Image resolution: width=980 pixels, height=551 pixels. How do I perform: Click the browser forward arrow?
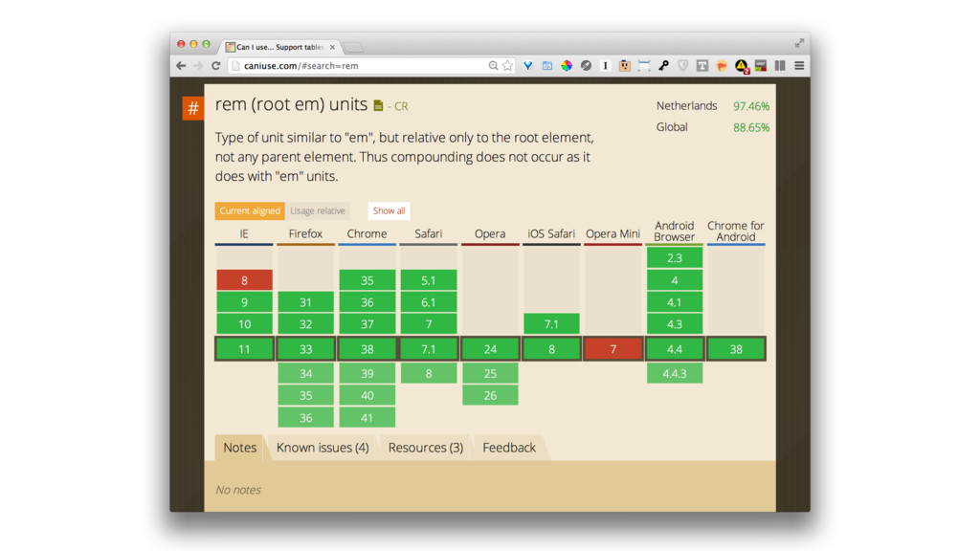tap(198, 66)
